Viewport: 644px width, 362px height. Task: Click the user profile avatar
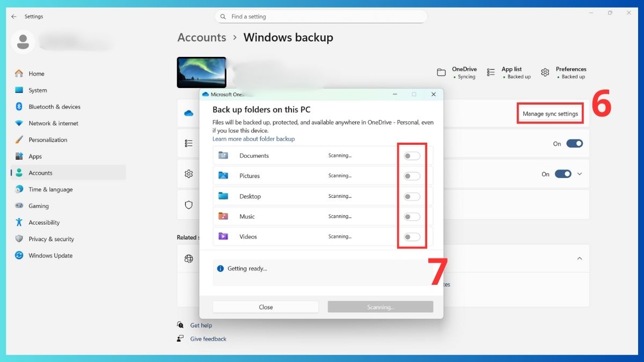[x=23, y=42]
